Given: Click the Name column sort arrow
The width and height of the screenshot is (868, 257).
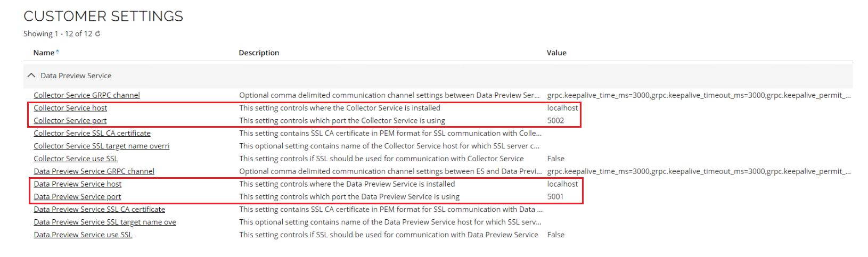Looking at the screenshot, I should 58,52.
